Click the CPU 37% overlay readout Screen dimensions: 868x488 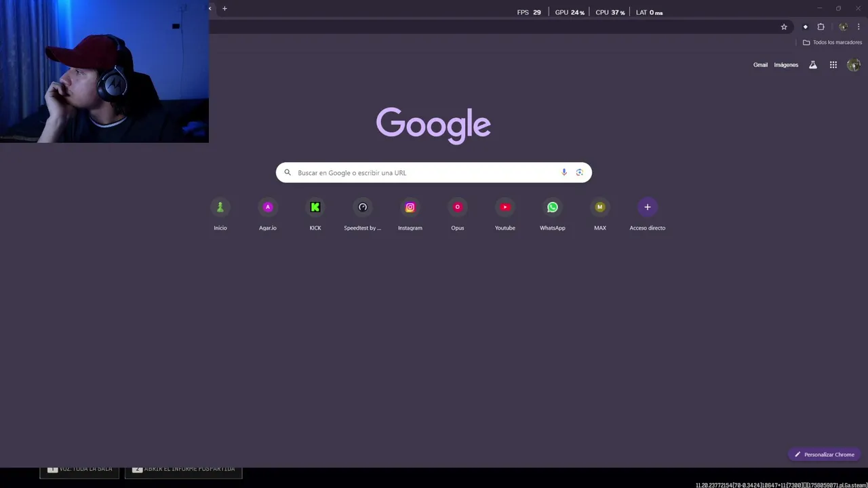pyautogui.click(x=610, y=12)
